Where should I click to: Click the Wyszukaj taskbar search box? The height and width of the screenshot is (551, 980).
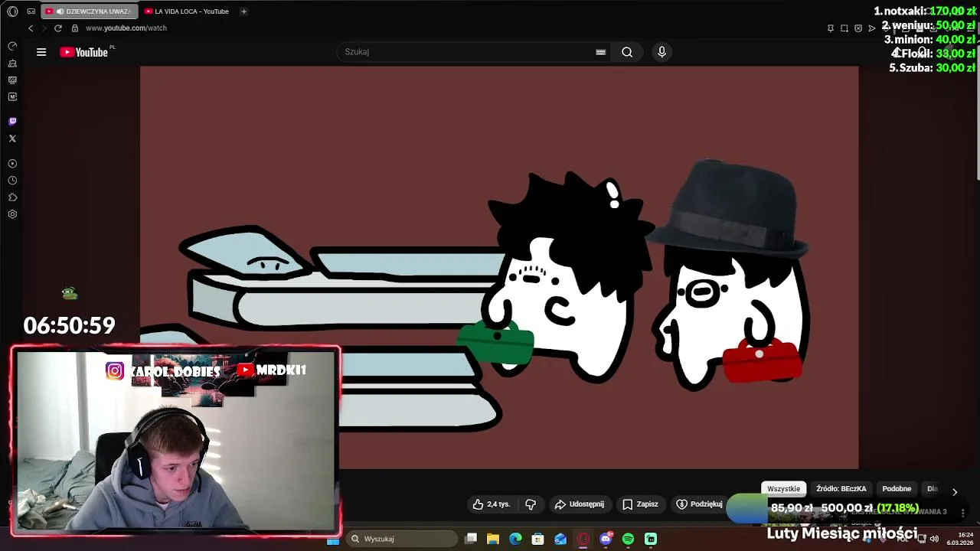pyautogui.click(x=400, y=540)
